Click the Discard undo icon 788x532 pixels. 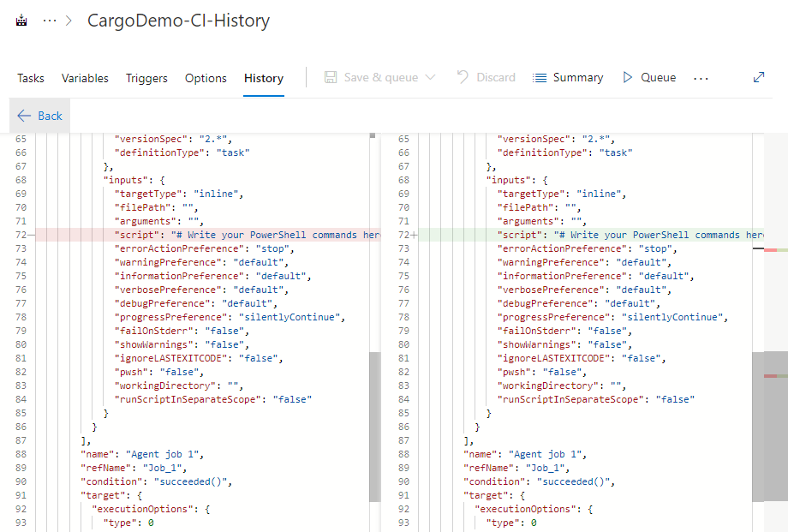(x=461, y=77)
